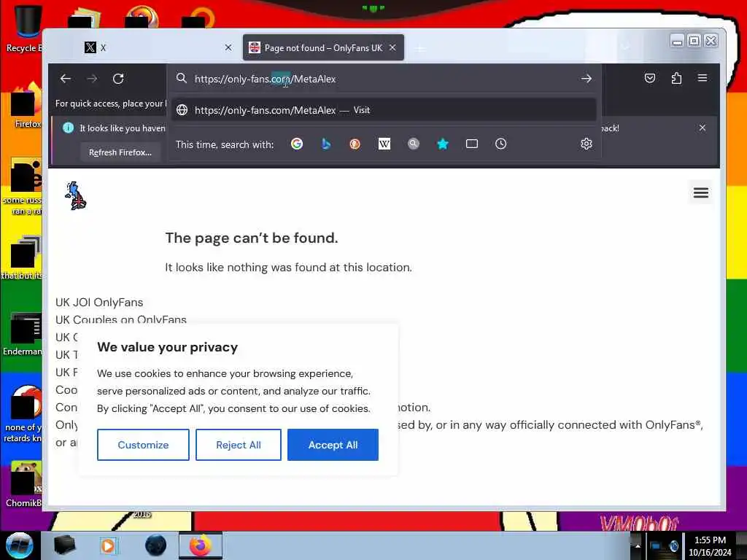Dismiss the Firefox refresh notification bar
The height and width of the screenshot is (560, 747).
tap(703, 128)
